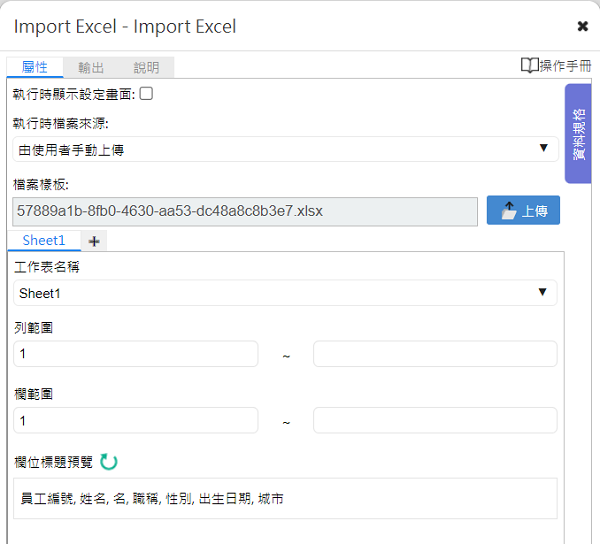Toggle the 執行時顯示設定畫面 checkbox
The height and width of the screenshot is (544, 600).
pyautogui.click(x=146, y=93)
